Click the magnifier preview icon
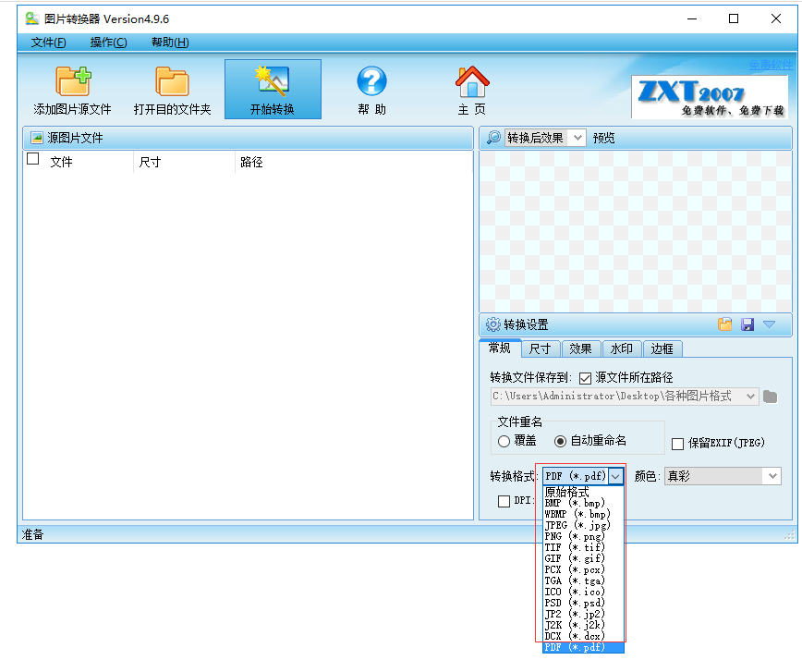 (493, 137)
